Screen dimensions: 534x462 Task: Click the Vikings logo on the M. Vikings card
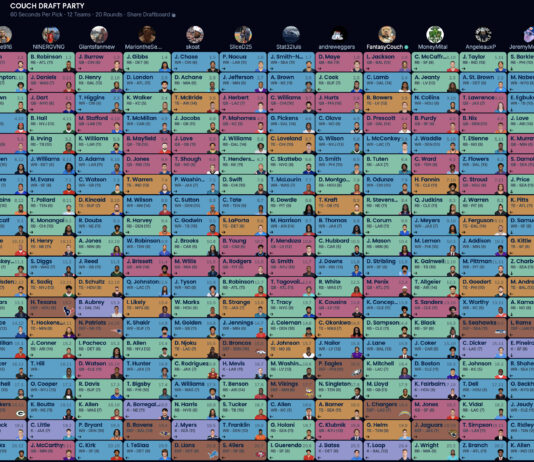(x=308, y=392)
